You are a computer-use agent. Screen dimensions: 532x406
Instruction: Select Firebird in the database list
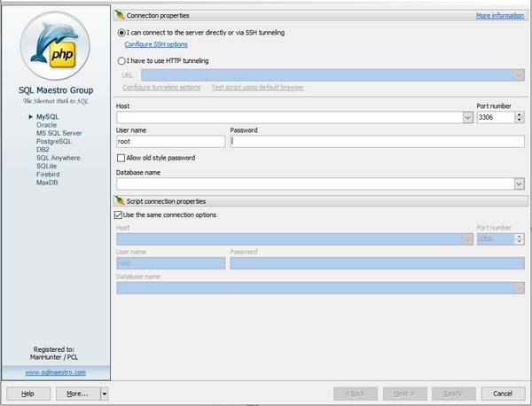coord(48,175)
